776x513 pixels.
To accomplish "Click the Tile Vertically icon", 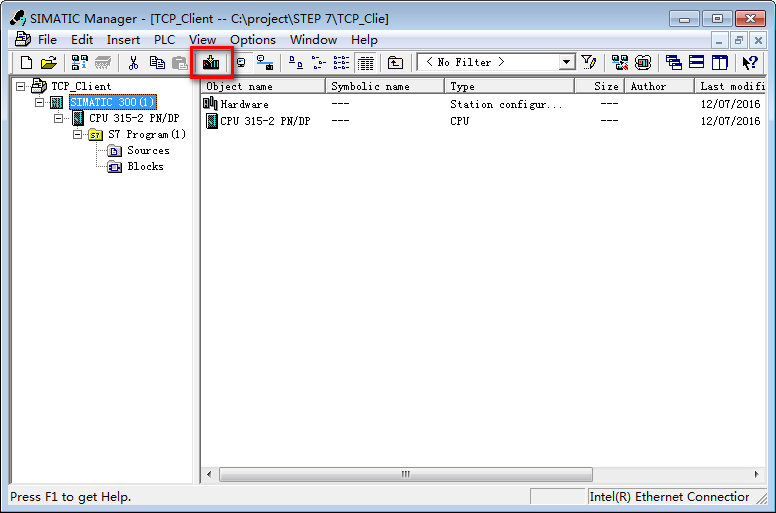I will click(x=720, y=62).
